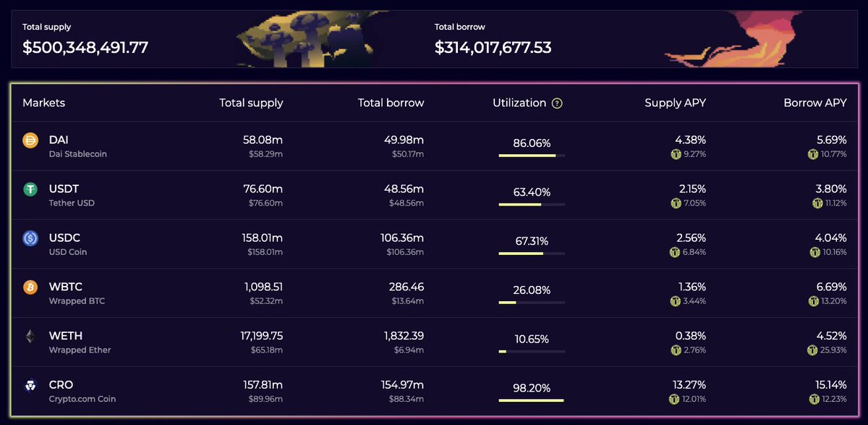Click the WBTC bitcoin icon
Viewport: 868px width, 425px height.
tap(30, 287)
